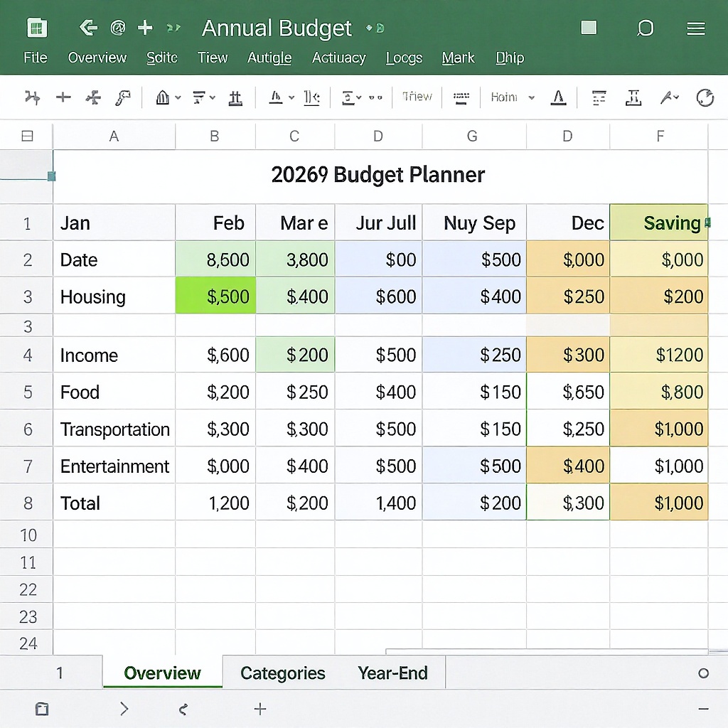Viewport: 728px width, 728px height.
Task: Click the double-chevron icon beside Annual Budget
Action: pyautogui.click(x=173, y=28)
